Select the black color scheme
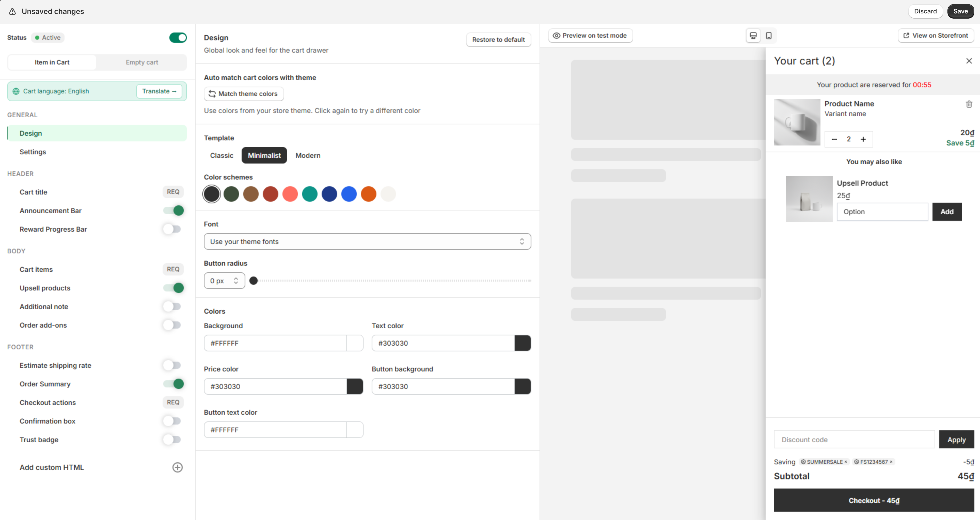The height and width of the screenshot is (520, 980). pyautogui.click(x=211, y=194)
